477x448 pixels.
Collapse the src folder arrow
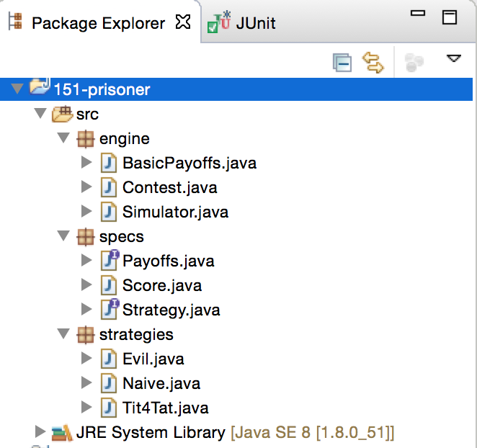(x=40, y=114)
